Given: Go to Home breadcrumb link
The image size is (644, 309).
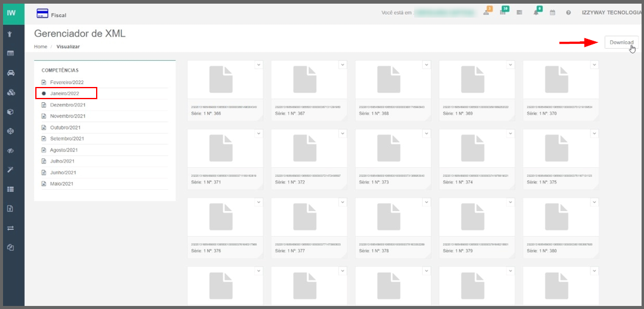Looking at the screenshot, I should click(40, 47).
